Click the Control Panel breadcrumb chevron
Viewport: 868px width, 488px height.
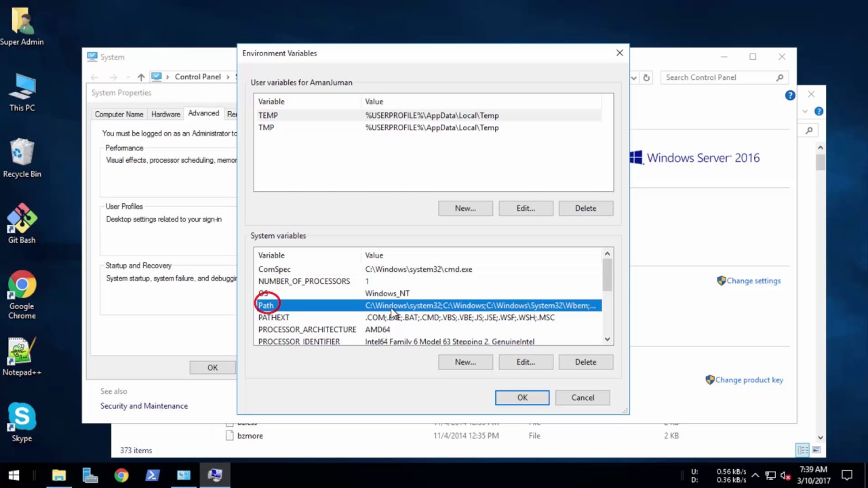point(227,77)
